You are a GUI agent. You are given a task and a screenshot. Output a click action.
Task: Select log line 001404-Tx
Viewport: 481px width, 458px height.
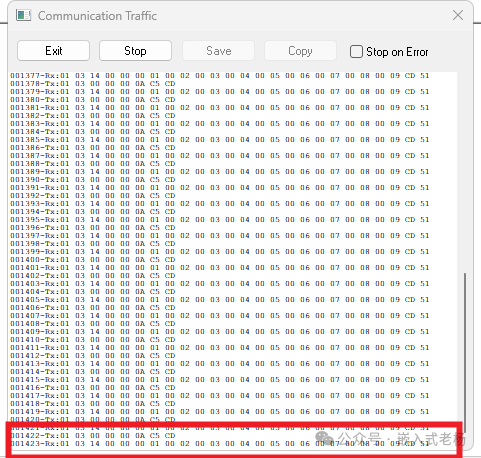point(93,292)
